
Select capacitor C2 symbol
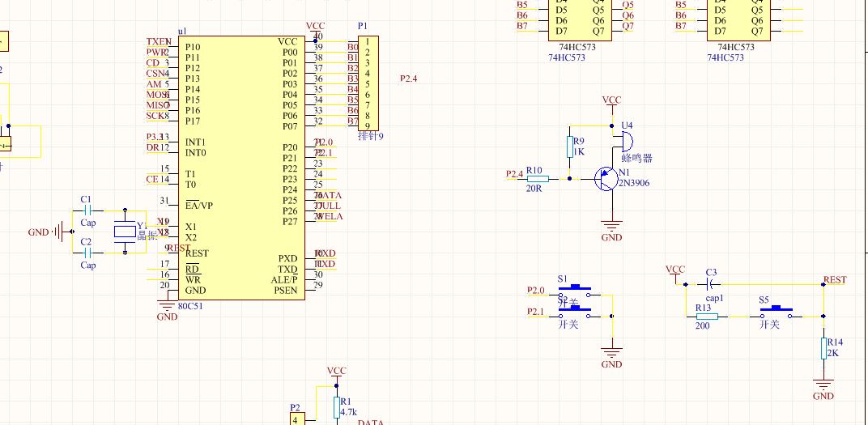(87, 253)
